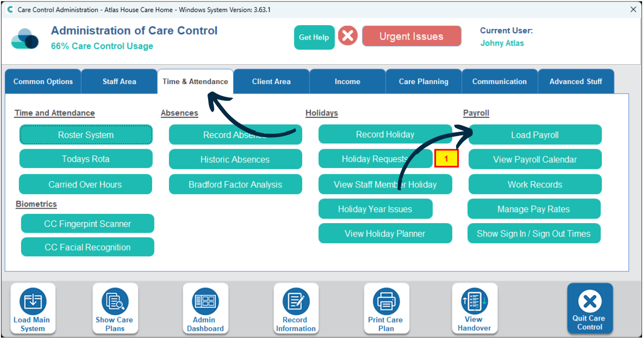644x338 pixels.
Task: Open the Communication tab
Action: (500, 82)
